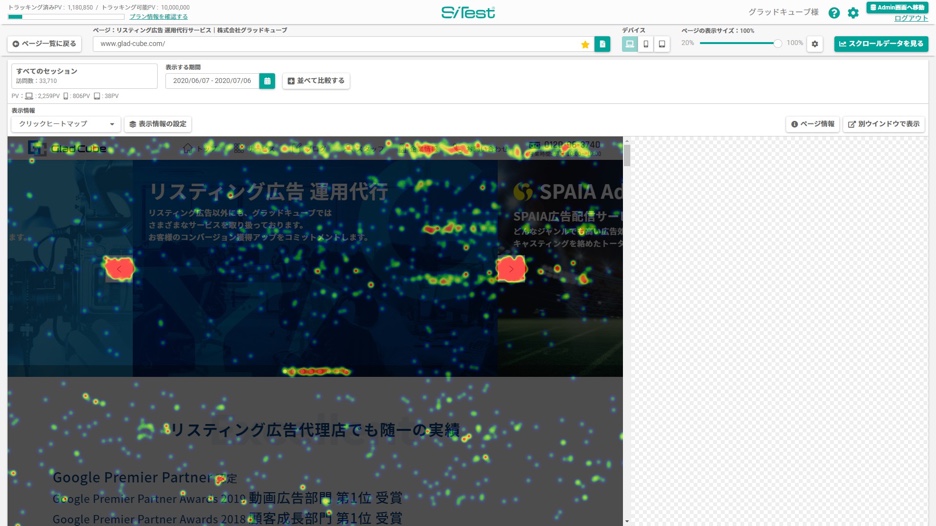
Task: Click the tracking PV usage progress bar
Action: point(66,17)
